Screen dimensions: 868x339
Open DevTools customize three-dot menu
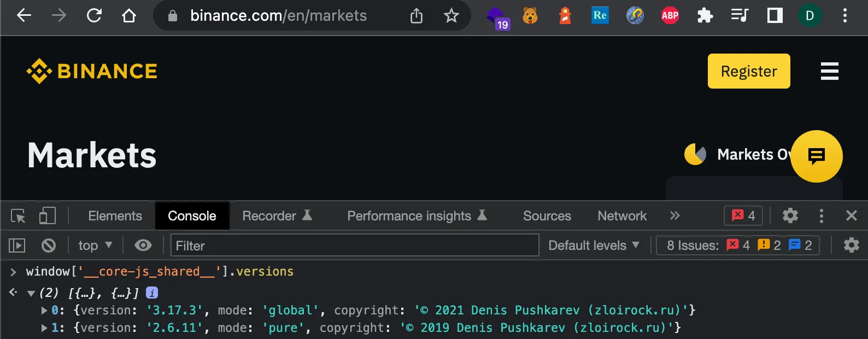pyautogui.click(x=821, y=215)
